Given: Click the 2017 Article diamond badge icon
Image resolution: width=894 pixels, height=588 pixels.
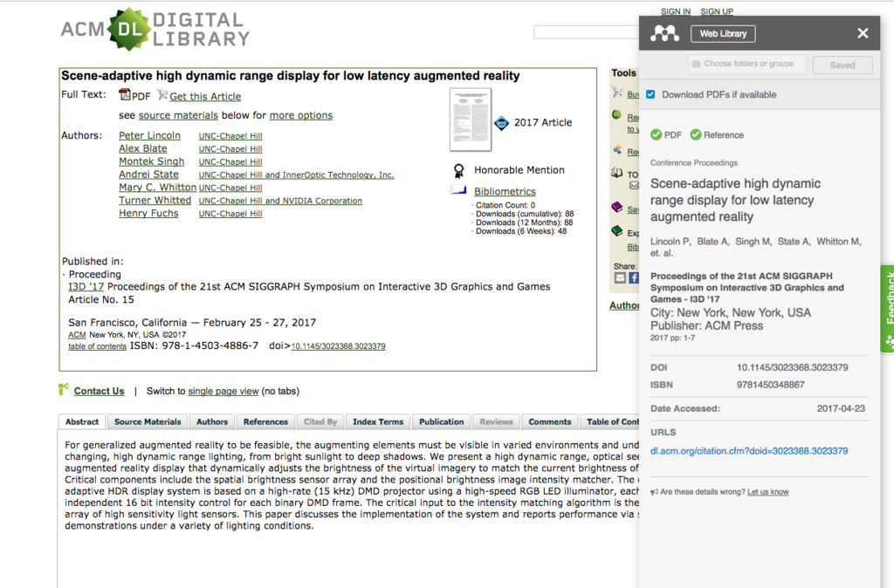Looking at the screenshot, I should (501, 122).
